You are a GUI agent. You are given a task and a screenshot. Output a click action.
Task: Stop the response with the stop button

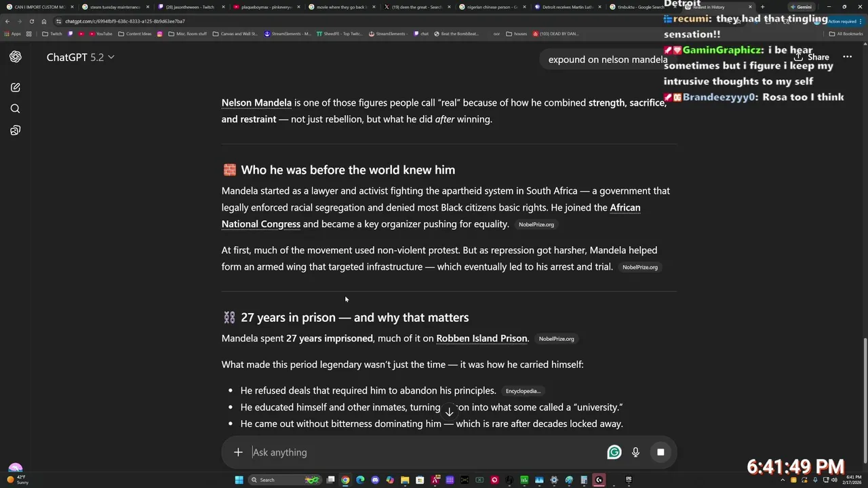(x=660, y=452)
